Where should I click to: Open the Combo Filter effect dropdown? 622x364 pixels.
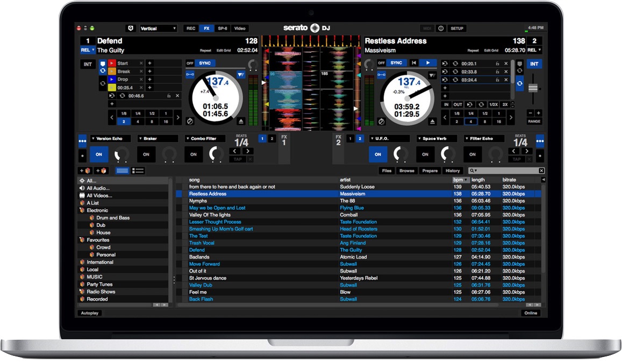point(205,139)
